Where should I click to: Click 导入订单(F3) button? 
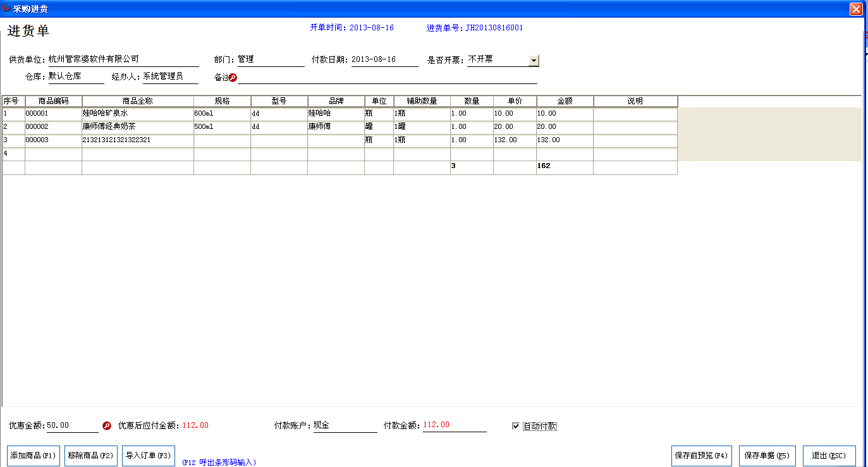(149, 456)
